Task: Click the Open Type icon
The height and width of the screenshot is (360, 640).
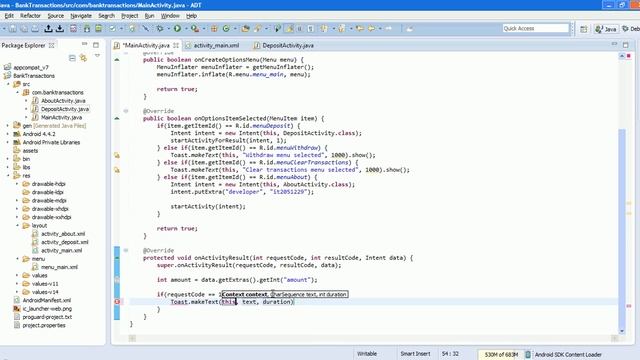Action: tap(245, 29)
